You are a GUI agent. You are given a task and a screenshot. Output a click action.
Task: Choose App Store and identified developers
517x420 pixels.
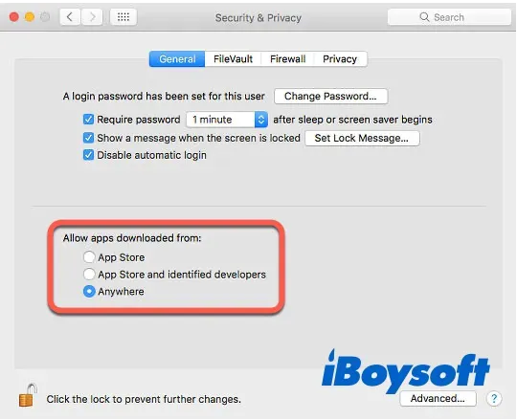tap(89, 274)
